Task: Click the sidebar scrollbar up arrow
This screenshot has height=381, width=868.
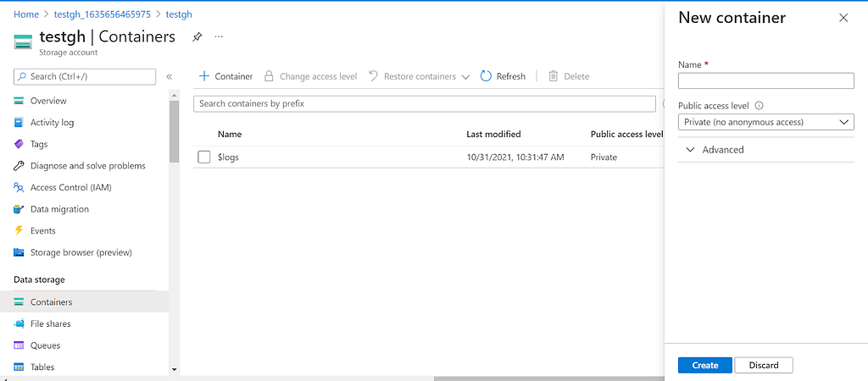Action: pyautogui.click(x=175, y=96)
